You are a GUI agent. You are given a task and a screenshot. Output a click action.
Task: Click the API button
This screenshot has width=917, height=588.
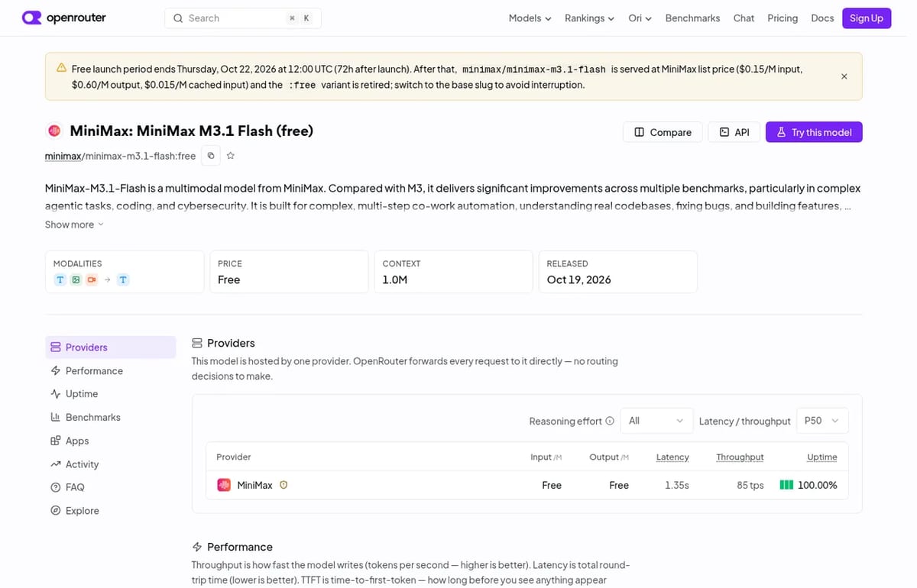[x=734, y=132]
